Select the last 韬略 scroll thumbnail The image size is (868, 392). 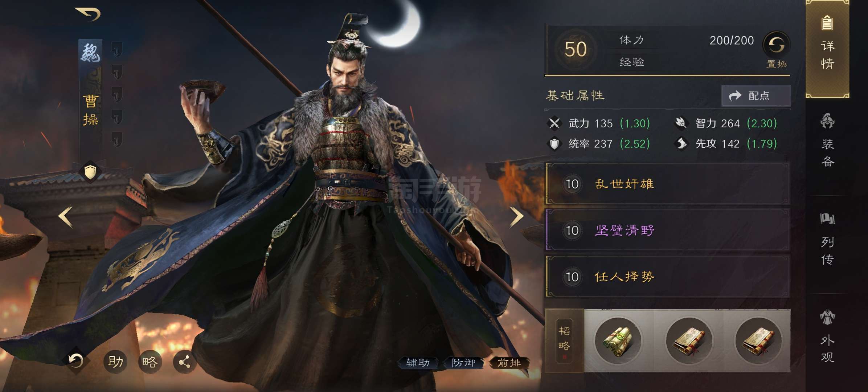coord(758,340)
